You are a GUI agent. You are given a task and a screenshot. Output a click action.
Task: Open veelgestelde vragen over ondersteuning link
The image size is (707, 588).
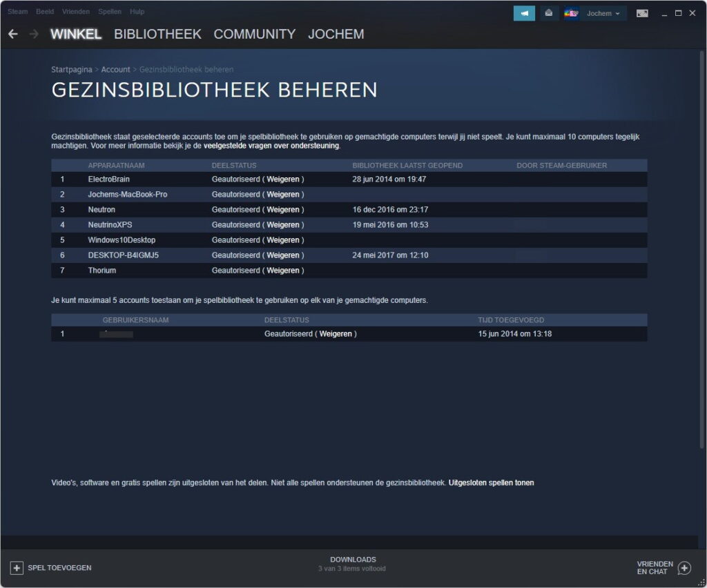point(271,146)
